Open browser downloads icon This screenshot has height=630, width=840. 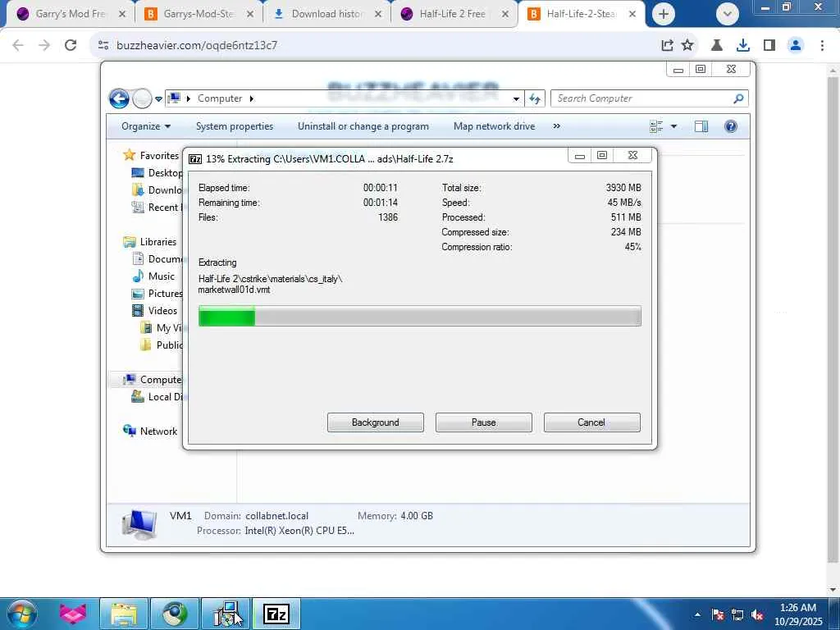[742, 46]
